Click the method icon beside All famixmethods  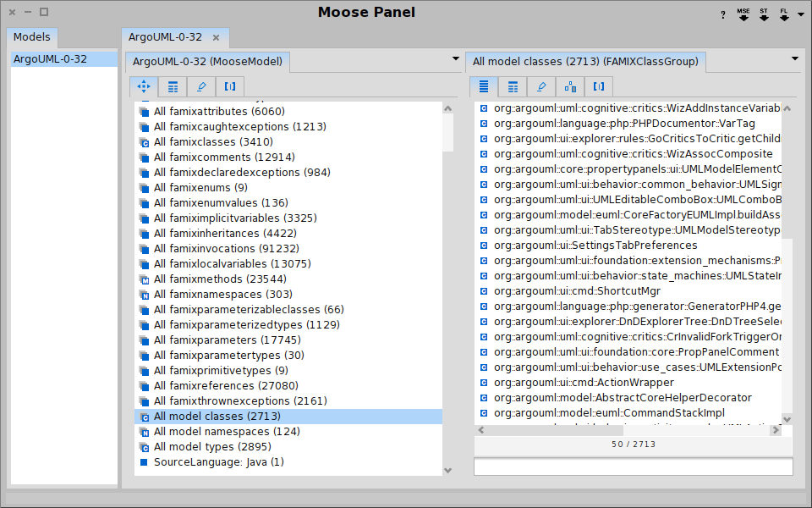145,279
